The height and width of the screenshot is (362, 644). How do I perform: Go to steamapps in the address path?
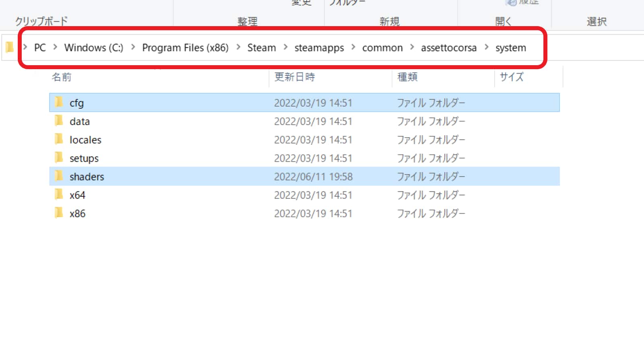click(319, 48)
